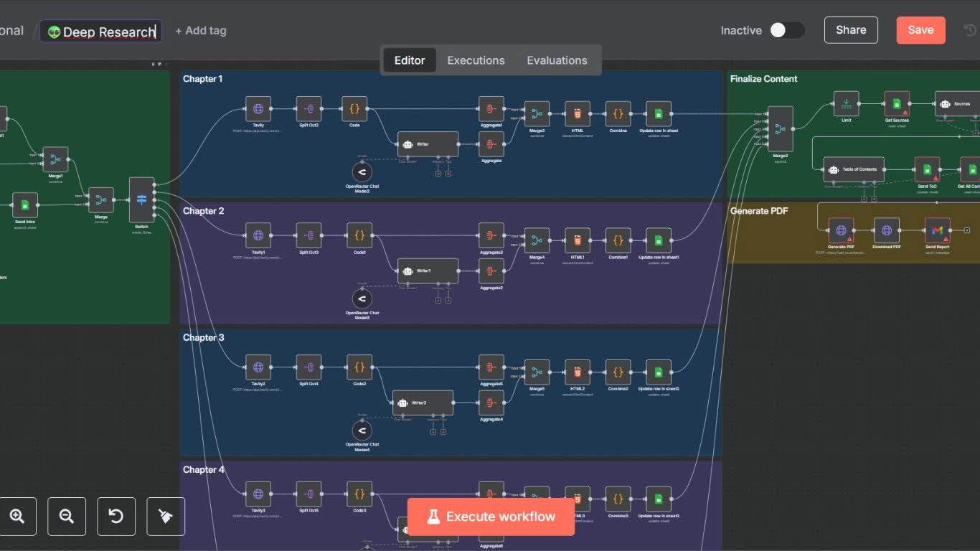
Task: Open the OpenRouter Chat Model3 node
Action: pos(362,298)
